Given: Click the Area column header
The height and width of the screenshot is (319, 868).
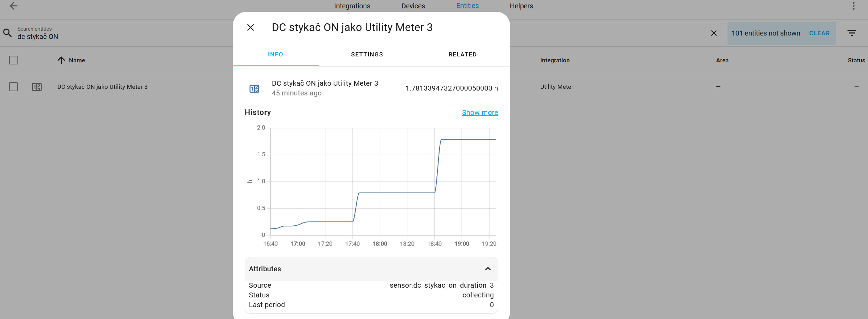Looking at the screenshot, I should pyautogui.click(x=722, y=60).
